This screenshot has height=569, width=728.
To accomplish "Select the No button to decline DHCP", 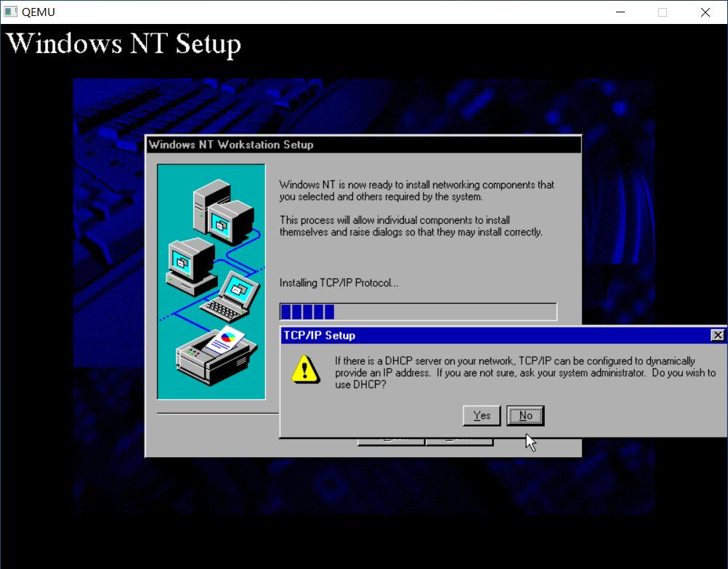I will pos(525,415).
